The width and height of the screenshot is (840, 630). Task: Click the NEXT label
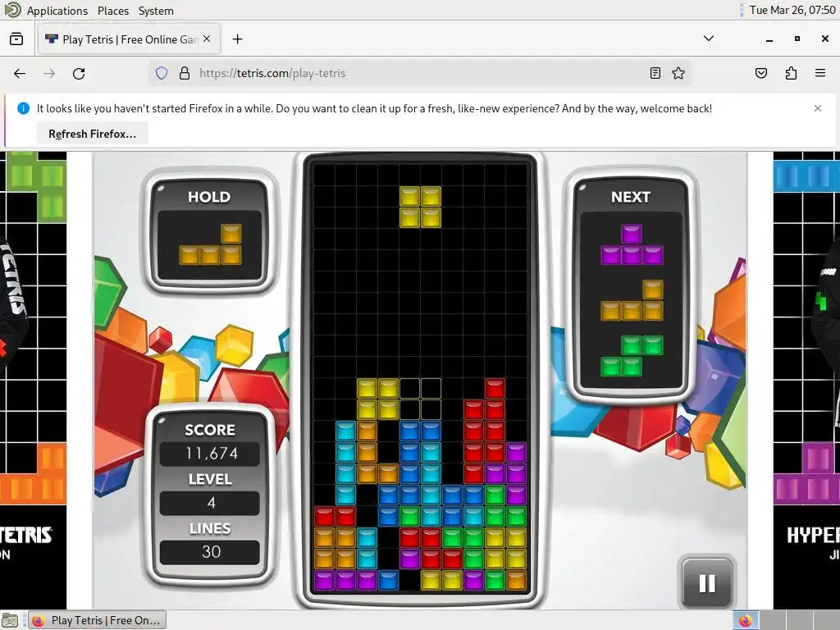[x=631, y=197]
